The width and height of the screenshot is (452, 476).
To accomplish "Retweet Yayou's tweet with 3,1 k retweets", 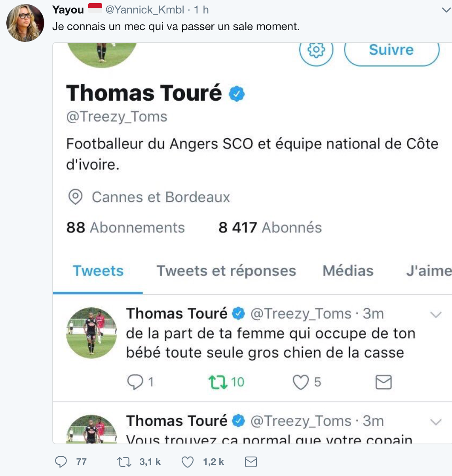I will pyautogui.click(x=124, y=462).
